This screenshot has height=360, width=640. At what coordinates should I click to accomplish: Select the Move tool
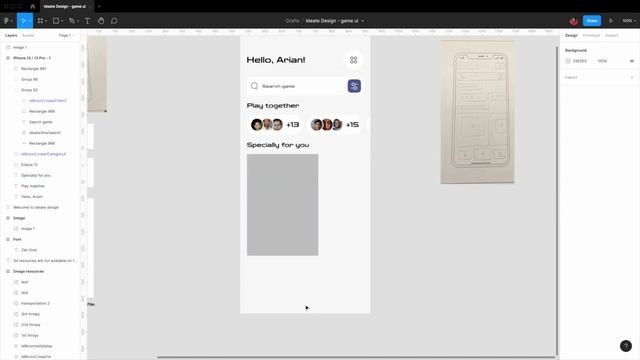[24, 20]
